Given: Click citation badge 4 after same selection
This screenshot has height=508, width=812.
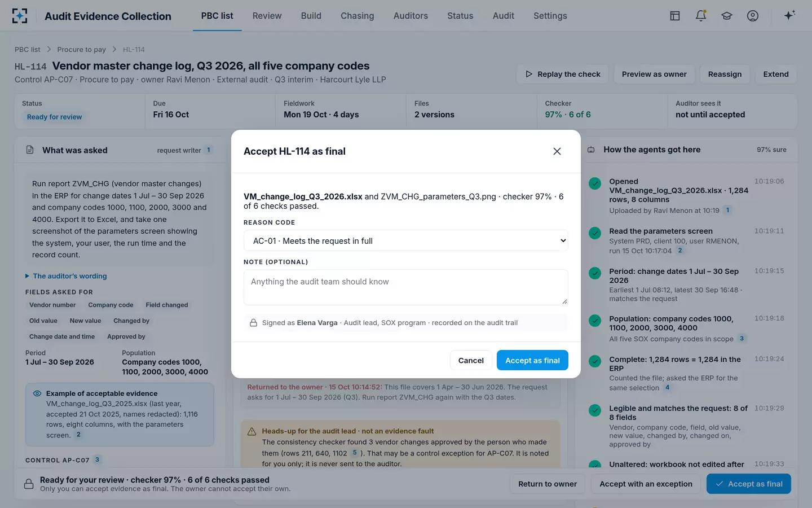Looking at the screenshot, I should (668, 388).
